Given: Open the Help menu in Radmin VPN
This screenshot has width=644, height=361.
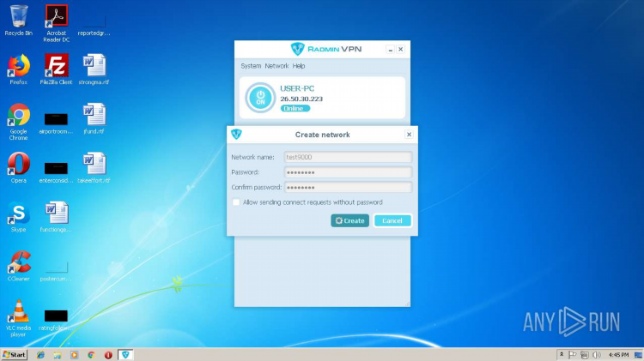Looking at the screenshot, I should point(299,66).
